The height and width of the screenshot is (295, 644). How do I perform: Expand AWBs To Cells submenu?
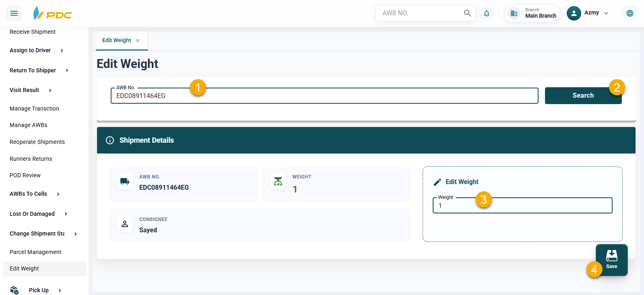(58, 194)
